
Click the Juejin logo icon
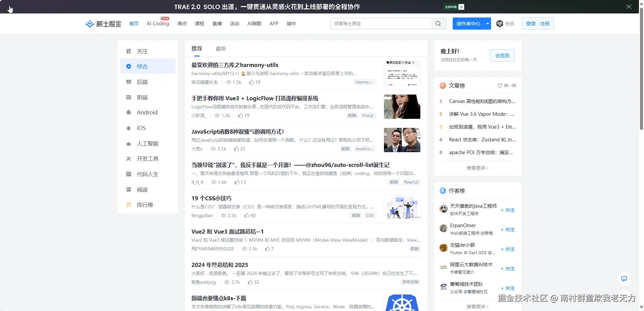90,24
